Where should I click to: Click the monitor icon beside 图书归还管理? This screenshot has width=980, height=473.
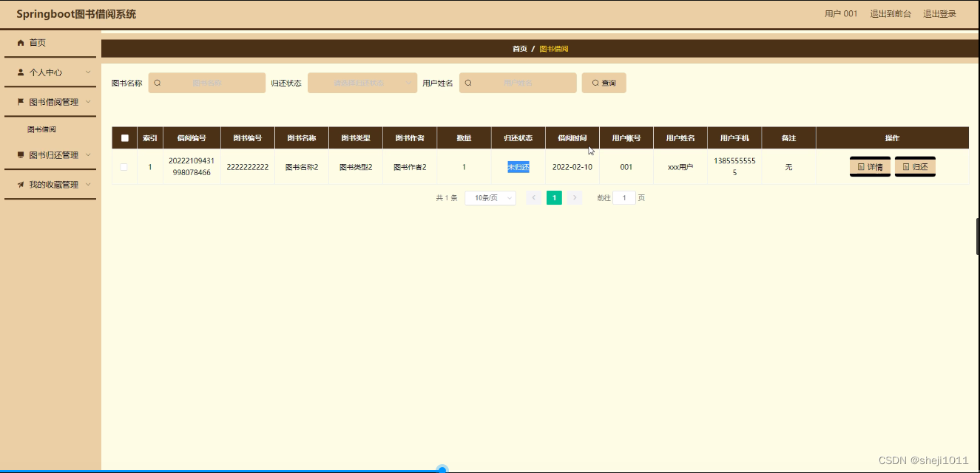pyautogui.click(x=20, y=154)
